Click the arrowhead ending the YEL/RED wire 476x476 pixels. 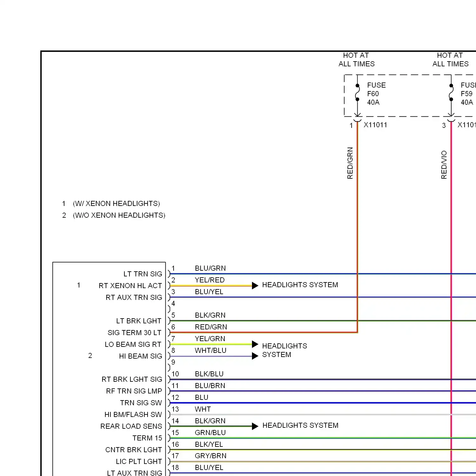255,286
